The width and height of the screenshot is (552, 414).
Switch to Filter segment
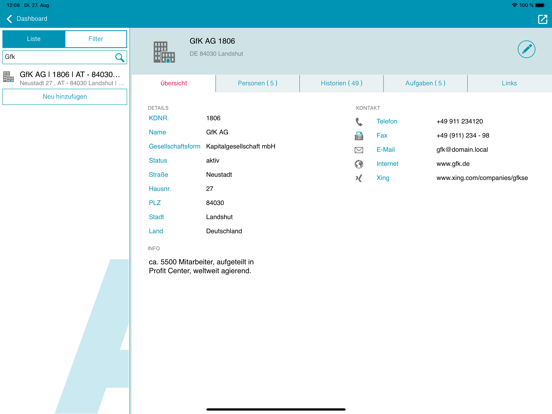[96, 39]
